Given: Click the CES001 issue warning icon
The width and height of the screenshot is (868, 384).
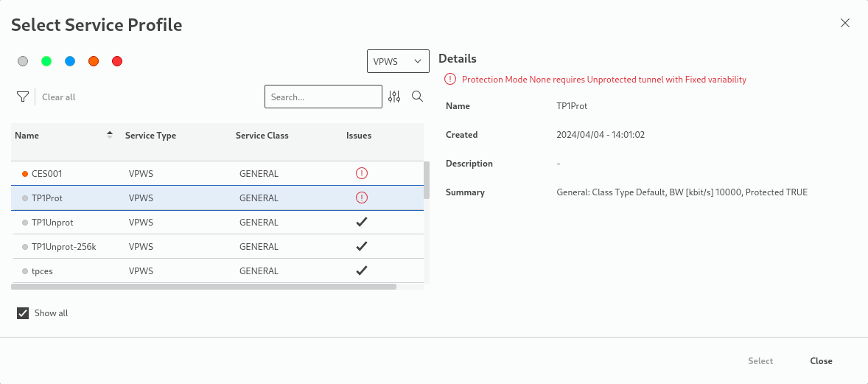Looking at the screenshot, I should 361,173.
